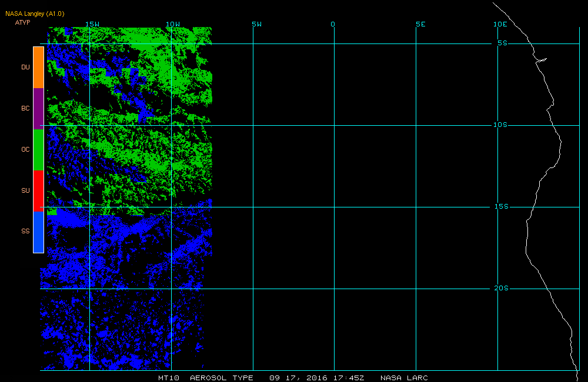Click the 5E longitude label
Viewport: 588px width, 382px height.
(421, 24)
